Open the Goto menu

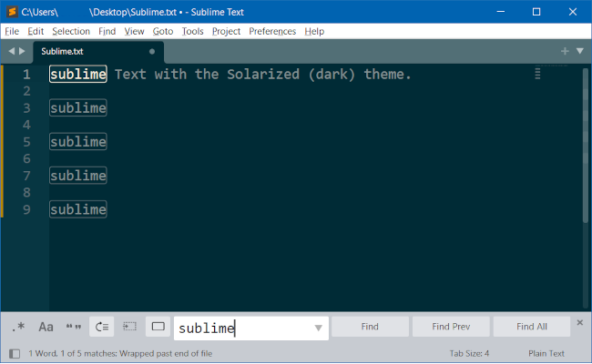click(163, 31)
